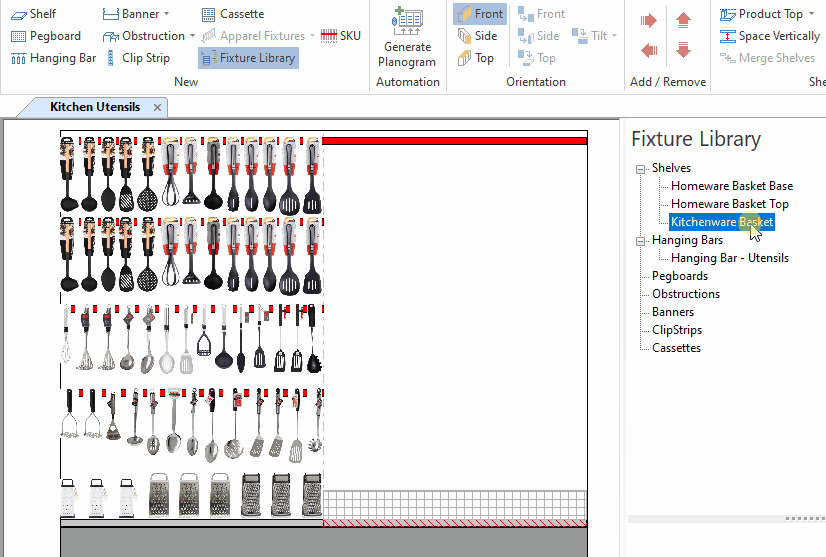This screenshot has width=826, height=557.
Task: Open the Apparel Fixtures dropdown arrow
Action: pos(312,36)
